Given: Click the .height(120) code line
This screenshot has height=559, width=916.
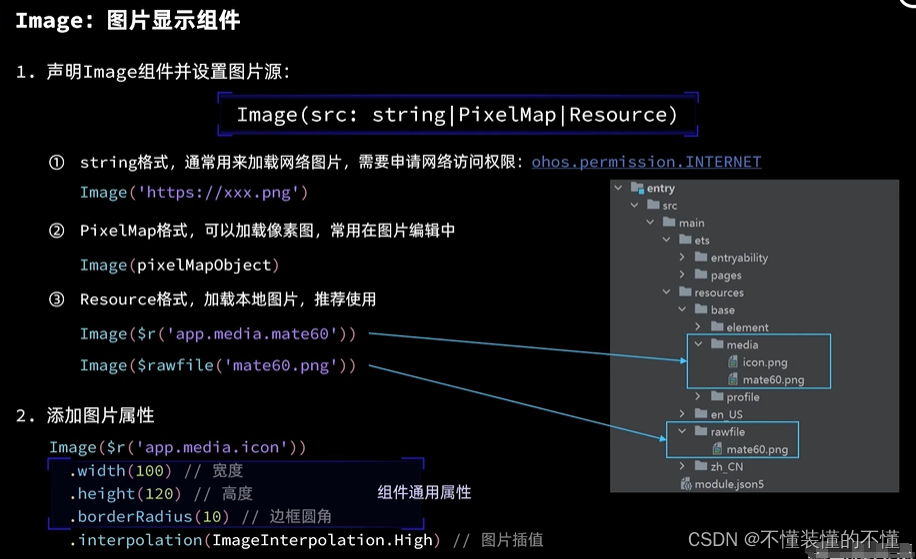Looking at the screenshot, I should (x=161, y=494).
